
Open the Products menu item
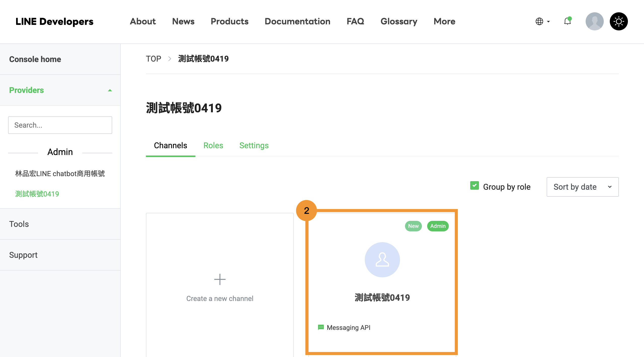[229, 21]
